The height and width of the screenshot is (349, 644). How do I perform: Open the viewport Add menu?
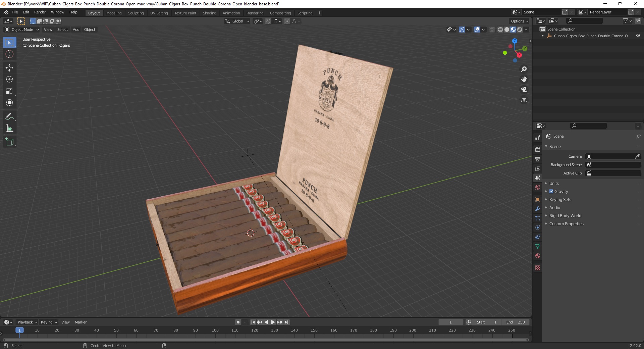pyautogui.click(x=76, y=30)
